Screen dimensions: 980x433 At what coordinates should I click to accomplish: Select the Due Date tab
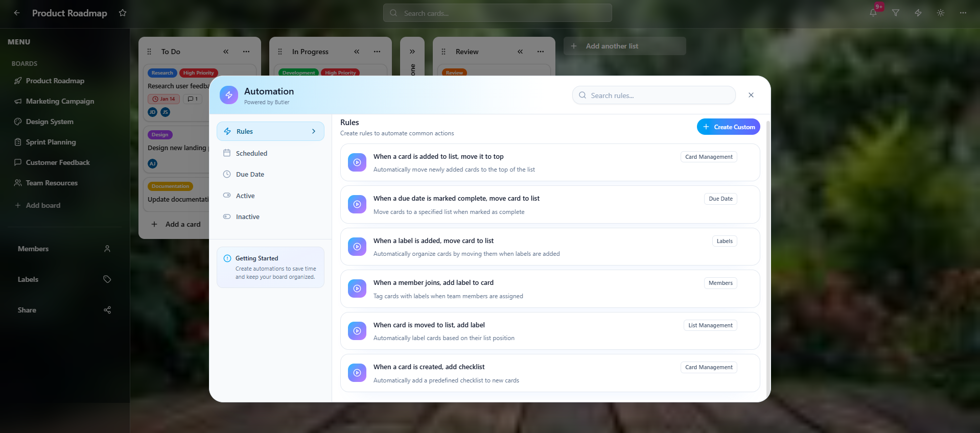(270, 174)
